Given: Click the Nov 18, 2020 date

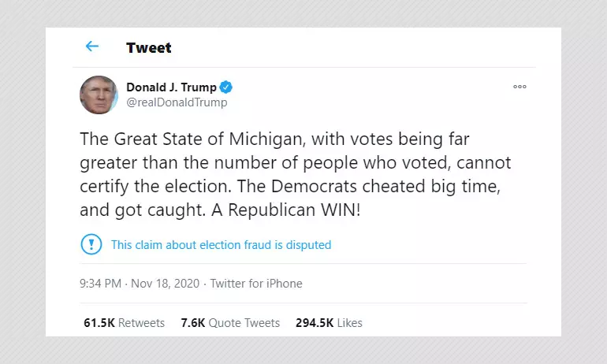Looking at the screenshot, I should tap(166, 284).
